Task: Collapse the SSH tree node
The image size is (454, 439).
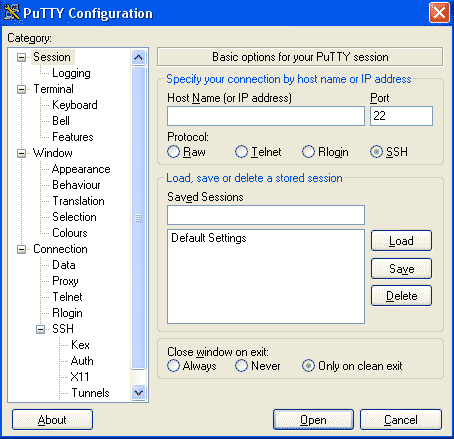Action: coord(40,329)
